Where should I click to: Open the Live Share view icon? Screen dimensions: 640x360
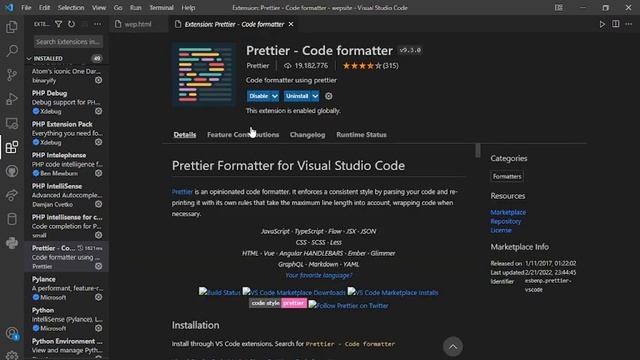tap(12, 195)
